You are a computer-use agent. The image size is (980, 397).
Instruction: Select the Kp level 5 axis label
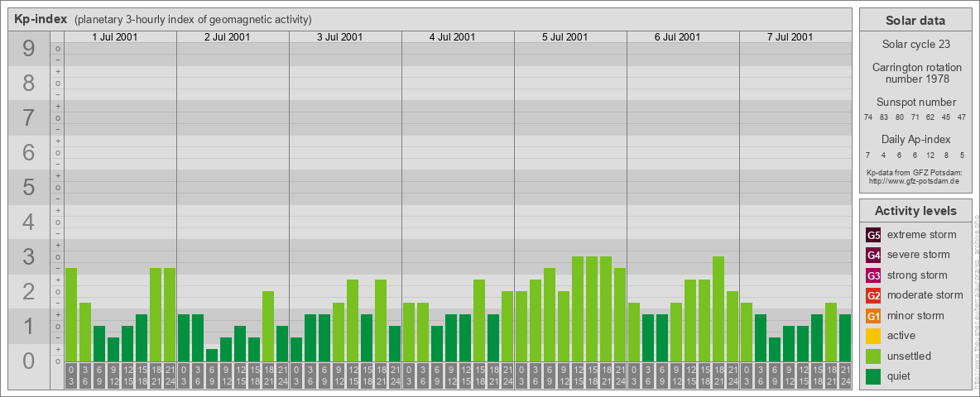(x=29, y=188)
